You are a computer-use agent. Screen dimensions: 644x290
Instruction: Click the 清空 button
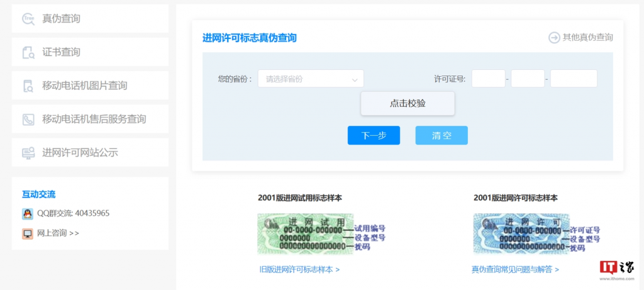(x=441, y=135)
